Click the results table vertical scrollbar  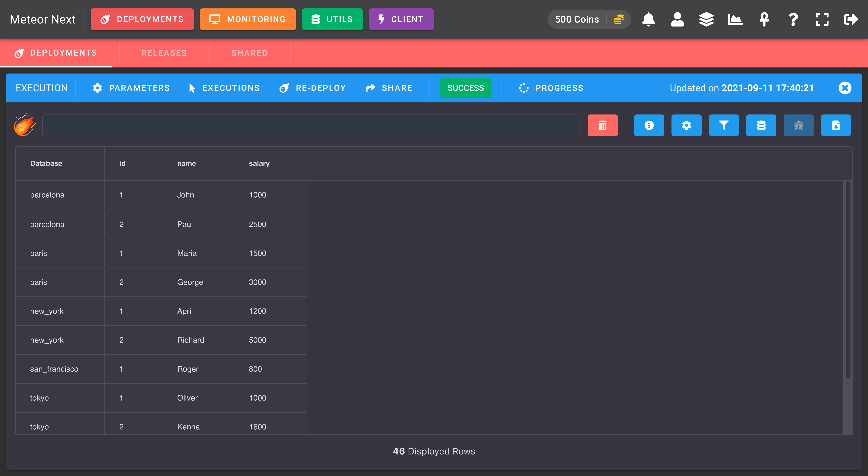848,280
